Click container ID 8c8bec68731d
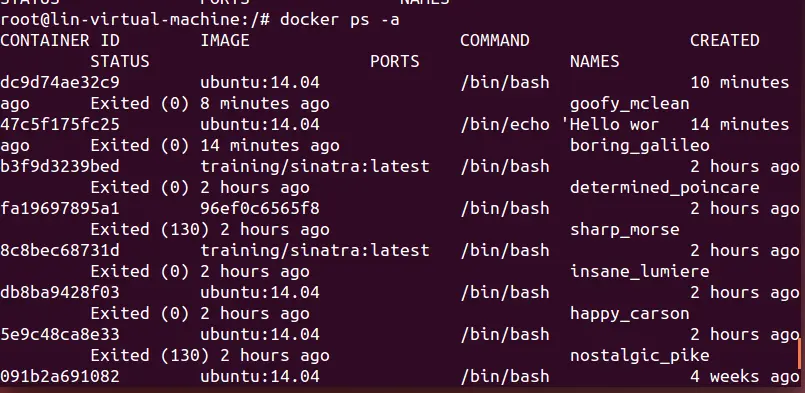 (60, 250)
